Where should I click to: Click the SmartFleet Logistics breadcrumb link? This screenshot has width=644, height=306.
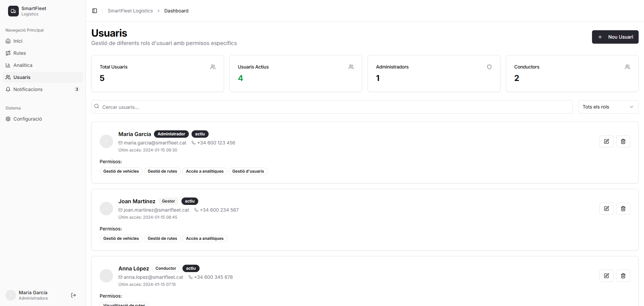pyautogui.click(x=130, y=11)
